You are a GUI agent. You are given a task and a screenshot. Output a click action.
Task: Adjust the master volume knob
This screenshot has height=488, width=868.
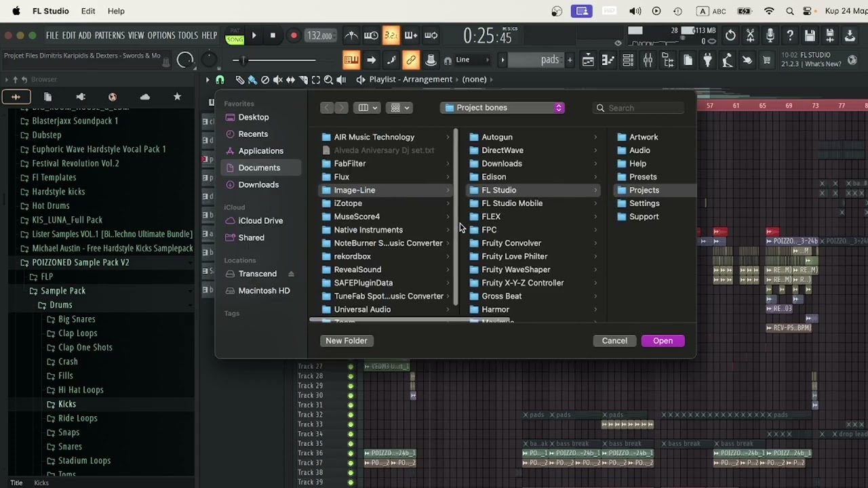pos(185,60)
